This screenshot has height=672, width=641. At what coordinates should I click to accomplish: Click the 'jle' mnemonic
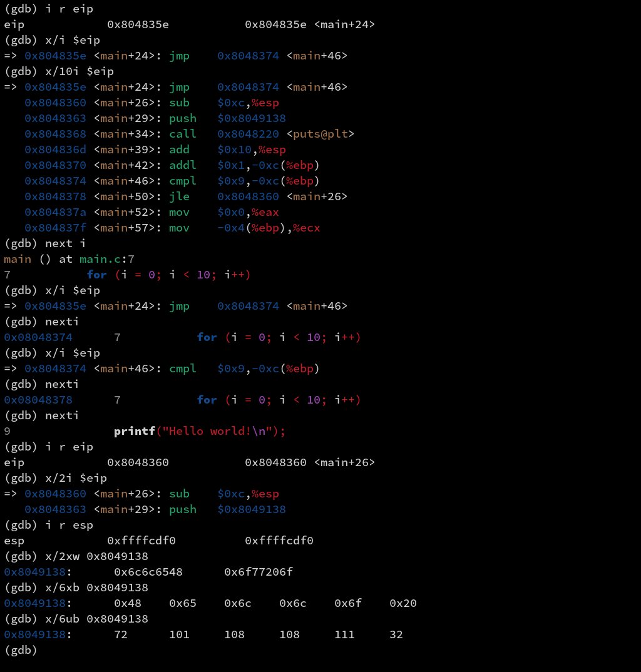tap(179, 196)
